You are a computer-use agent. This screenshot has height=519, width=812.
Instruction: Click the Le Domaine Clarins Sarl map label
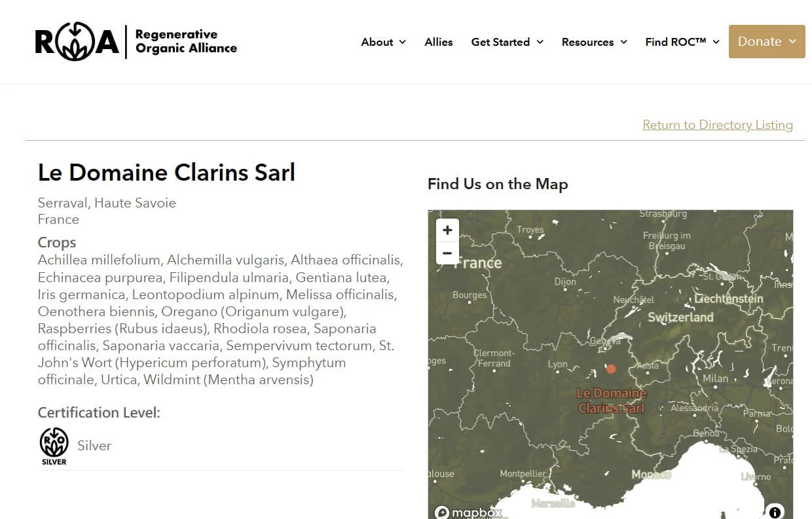612,401
